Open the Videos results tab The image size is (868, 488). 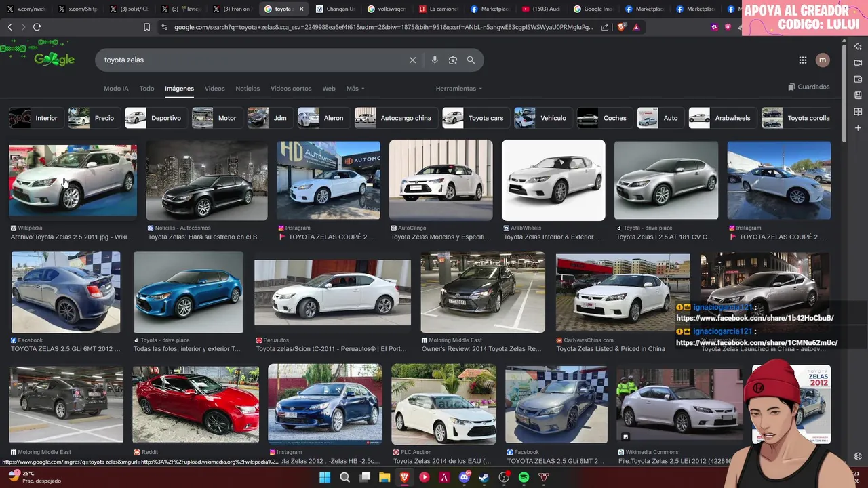[214, 89]
